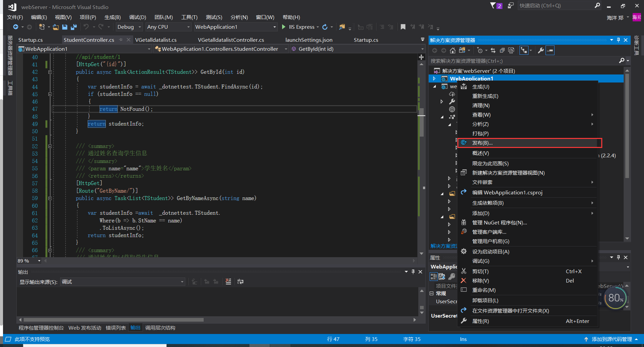
Task: Click Collapse All in Solution Explorer toolbar
Action: coord(502,50)
